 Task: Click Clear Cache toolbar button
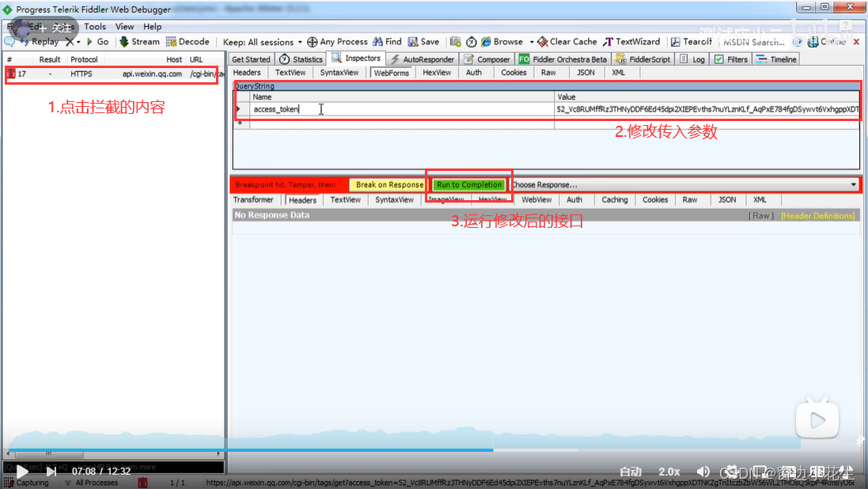pyautogui.click(x=567, y=41)
